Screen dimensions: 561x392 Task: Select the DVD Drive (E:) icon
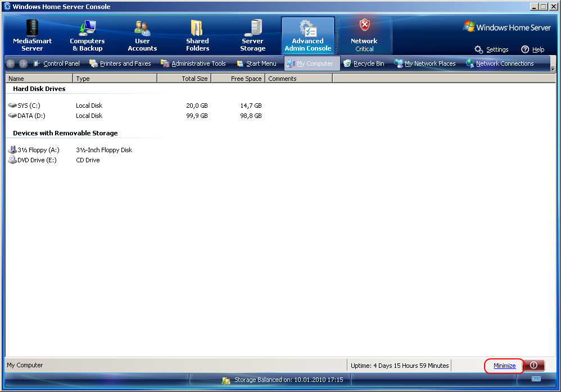(x=12, y=159)
